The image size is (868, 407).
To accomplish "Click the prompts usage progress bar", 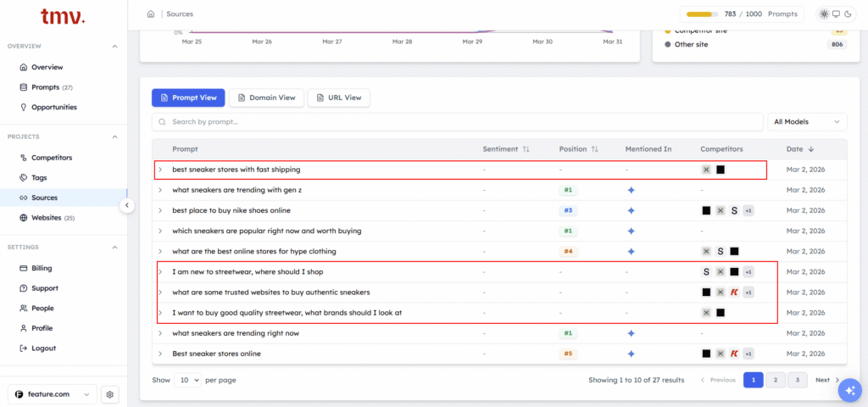I will [703, 14].
